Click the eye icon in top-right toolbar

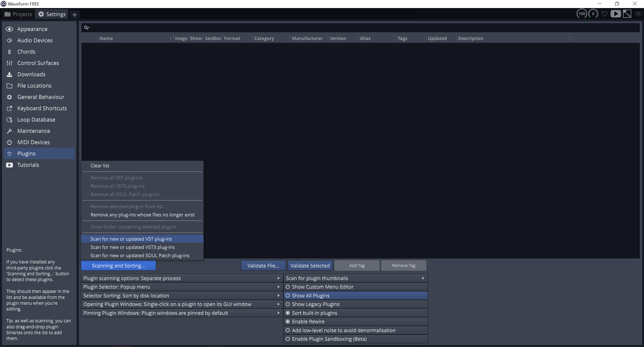coord(638,14)
